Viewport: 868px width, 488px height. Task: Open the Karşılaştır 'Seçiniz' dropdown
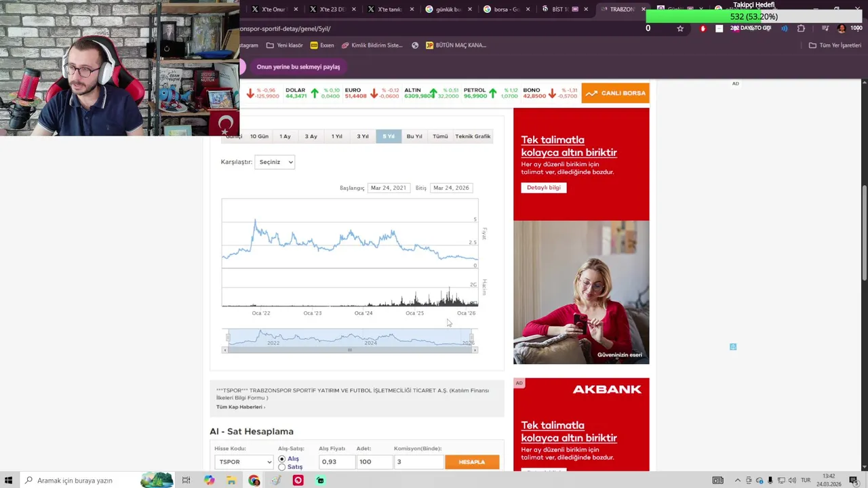[x=275, y=162]
